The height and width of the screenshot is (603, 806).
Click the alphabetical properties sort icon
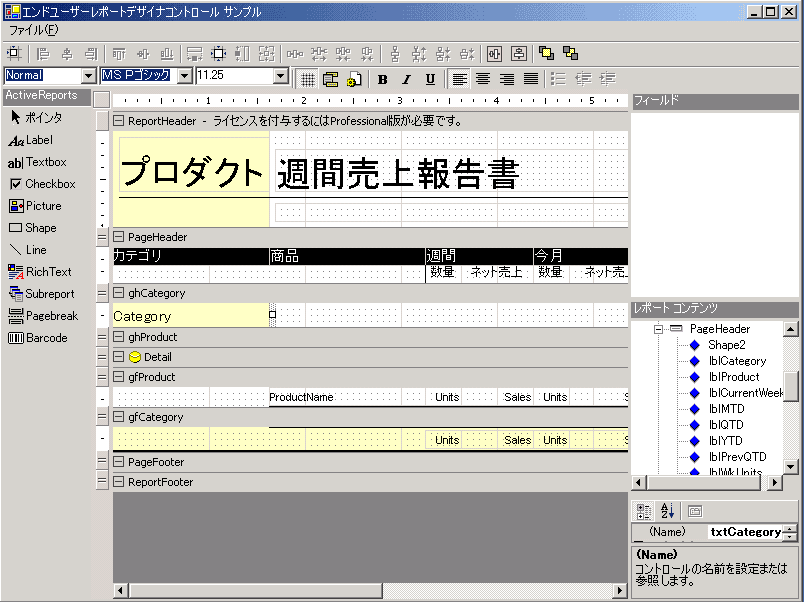point(667,511)
